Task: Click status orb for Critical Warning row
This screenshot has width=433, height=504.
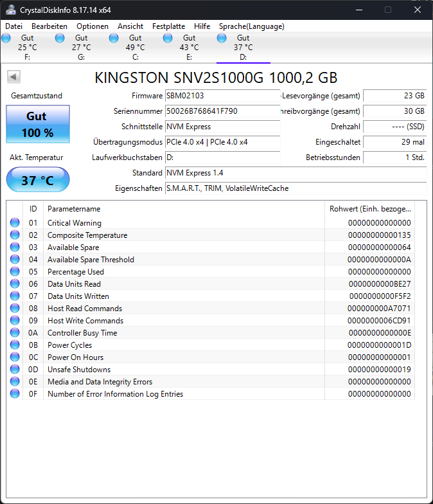Action: tap(15, 222)
